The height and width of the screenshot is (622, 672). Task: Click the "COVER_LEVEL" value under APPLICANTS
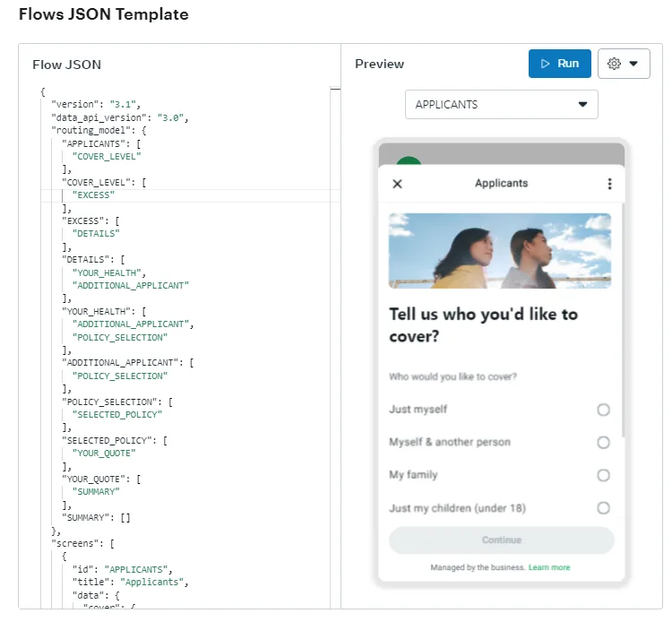107,157
